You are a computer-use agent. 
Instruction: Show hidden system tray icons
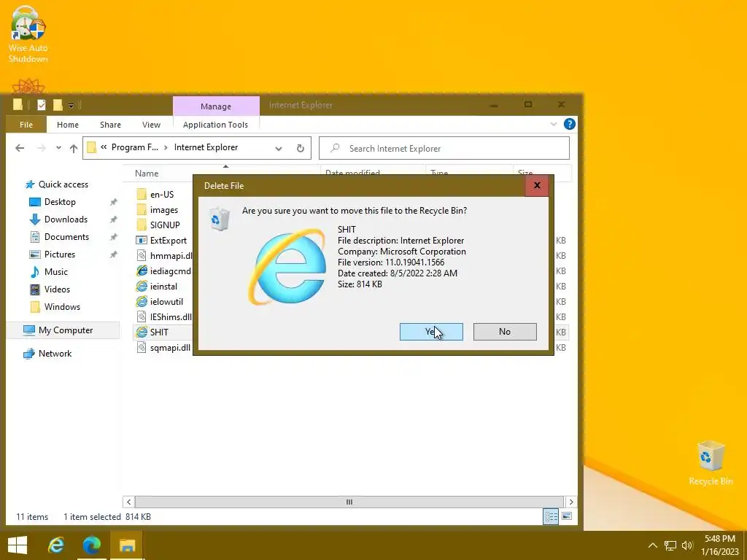(x=653, y=545)
